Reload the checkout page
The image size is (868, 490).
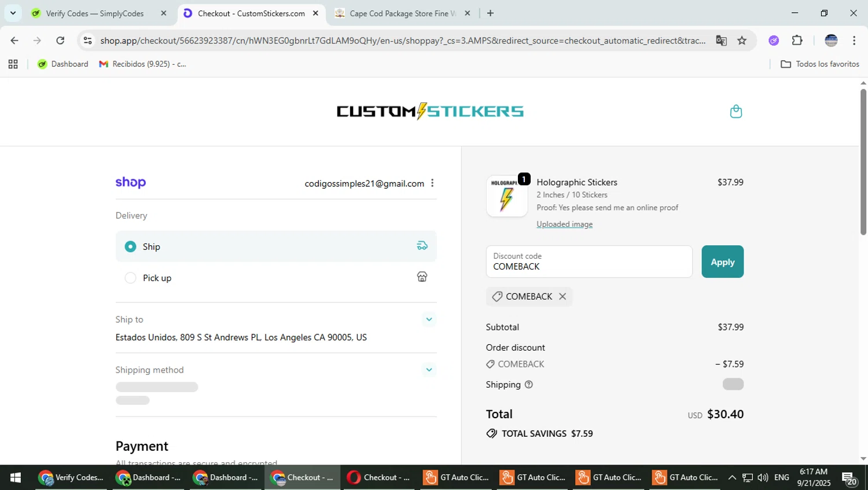click(60, 40)
